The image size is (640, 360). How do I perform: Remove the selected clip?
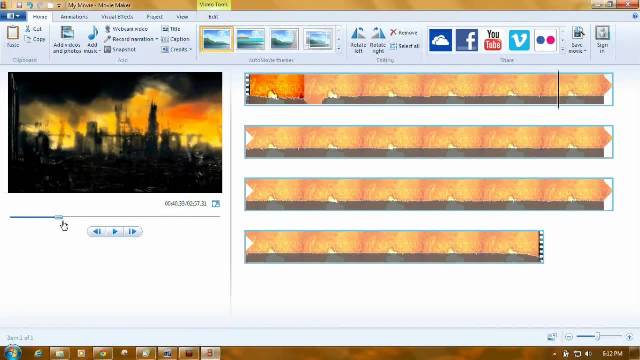(x=404, y=32)
